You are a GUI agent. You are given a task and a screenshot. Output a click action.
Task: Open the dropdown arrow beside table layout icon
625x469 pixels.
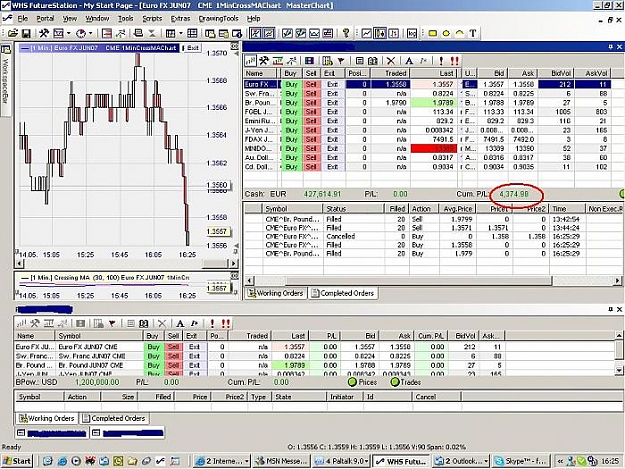(x=181, y=33)
